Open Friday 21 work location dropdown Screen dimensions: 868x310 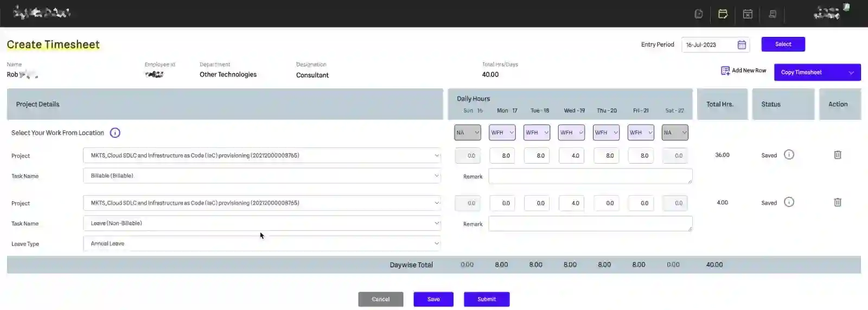[x=641, y=133]
